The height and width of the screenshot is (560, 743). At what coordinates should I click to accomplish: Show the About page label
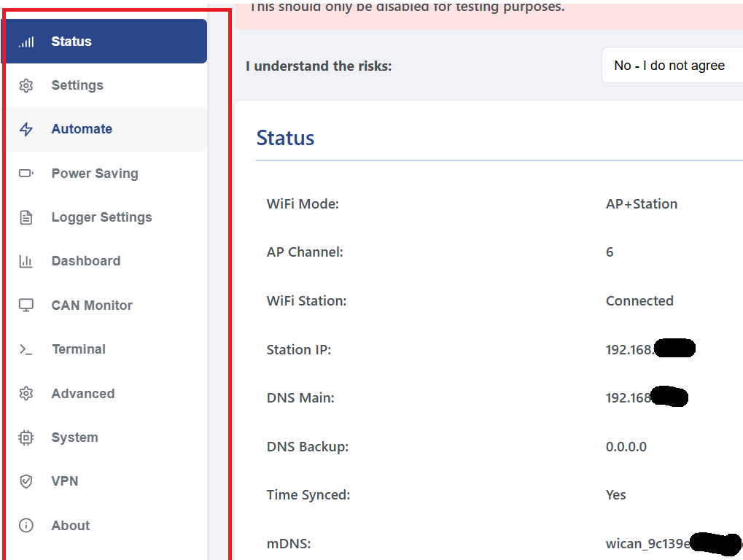coord(71,526)
